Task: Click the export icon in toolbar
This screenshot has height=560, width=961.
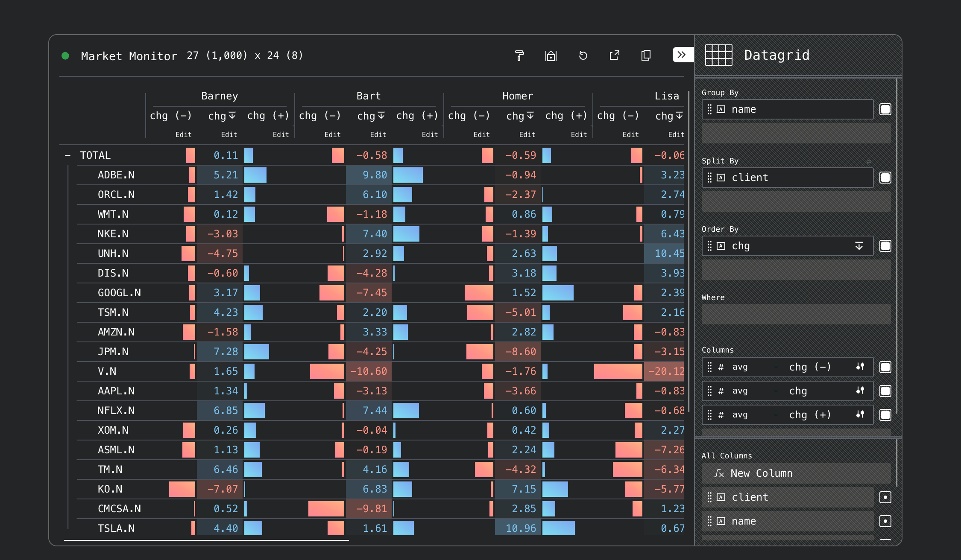Action: point(614,55)
